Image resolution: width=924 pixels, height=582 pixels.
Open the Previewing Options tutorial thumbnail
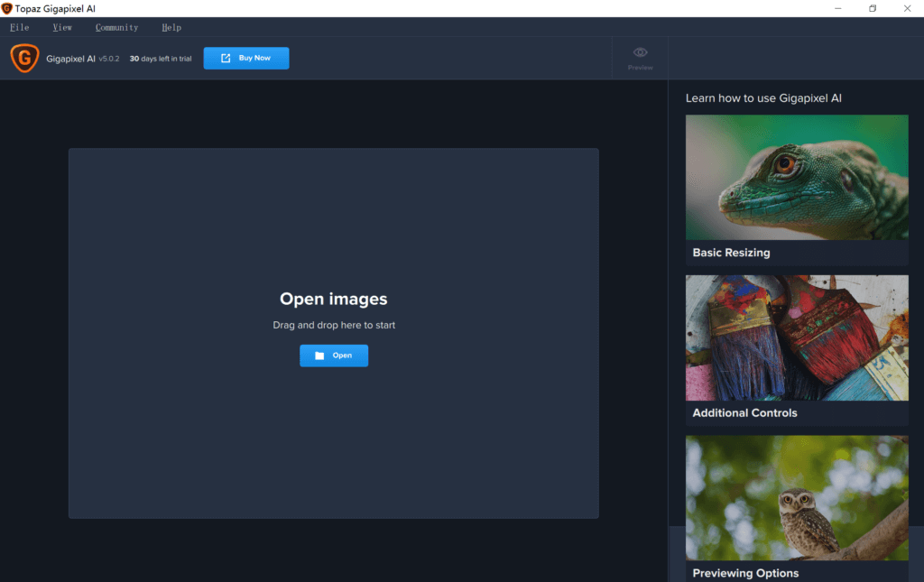coord(797,497)
